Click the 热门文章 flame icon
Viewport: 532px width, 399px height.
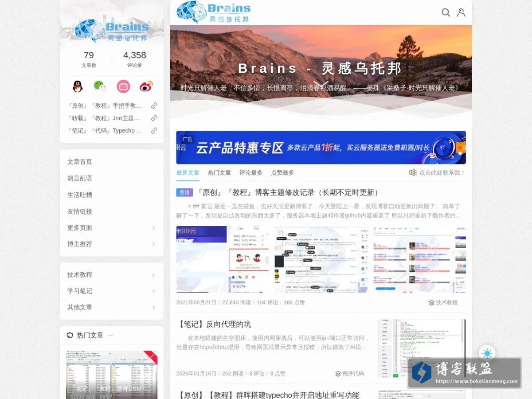point(70,335)
